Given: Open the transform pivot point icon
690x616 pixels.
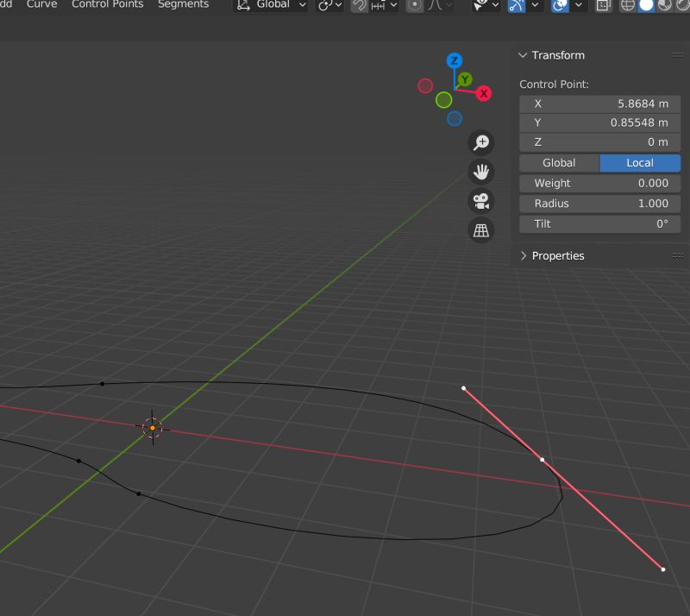Looking at the screenshot, I should [x=326, y=5].
